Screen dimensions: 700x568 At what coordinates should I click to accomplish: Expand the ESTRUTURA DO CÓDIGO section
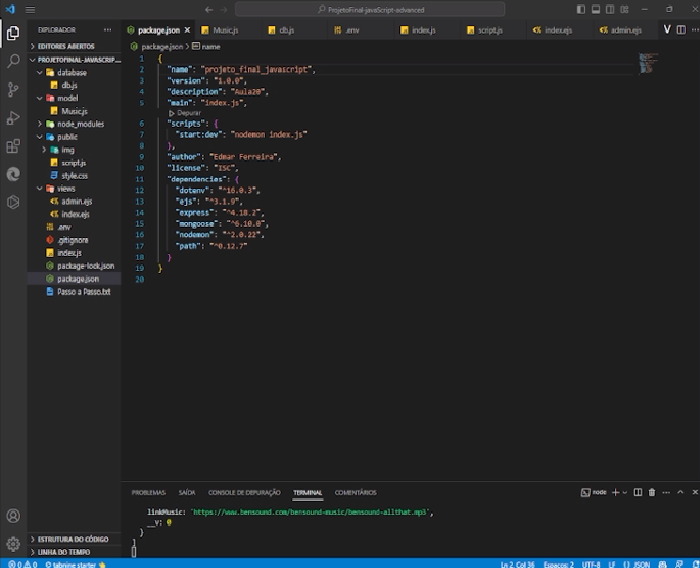pos(74,539)
